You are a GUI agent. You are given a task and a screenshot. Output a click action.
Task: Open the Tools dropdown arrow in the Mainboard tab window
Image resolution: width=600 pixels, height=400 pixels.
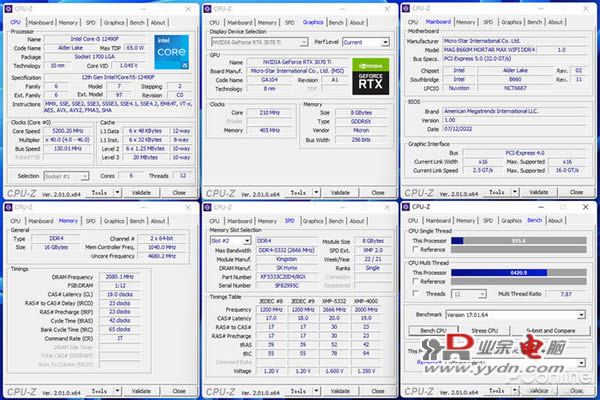click(515, 192)
